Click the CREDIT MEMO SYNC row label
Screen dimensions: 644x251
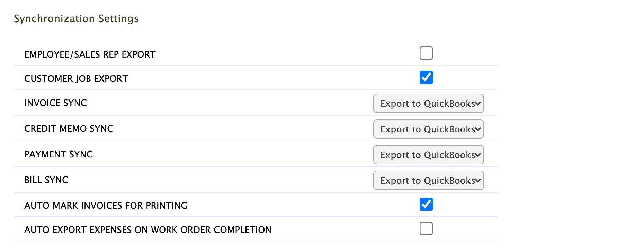click(x=69, y=129)
